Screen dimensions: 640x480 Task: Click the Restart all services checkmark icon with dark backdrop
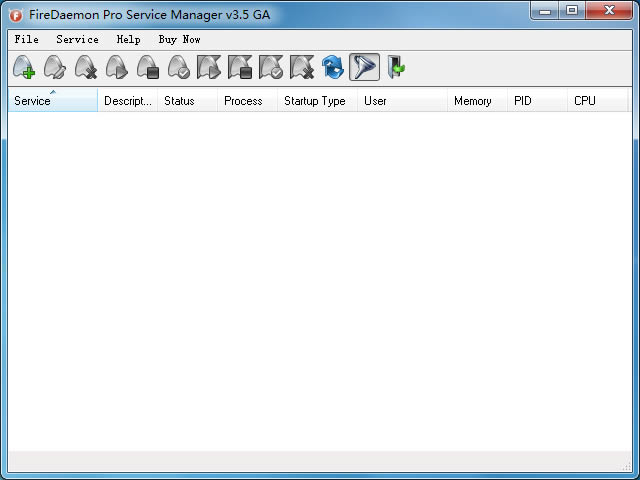271,67
